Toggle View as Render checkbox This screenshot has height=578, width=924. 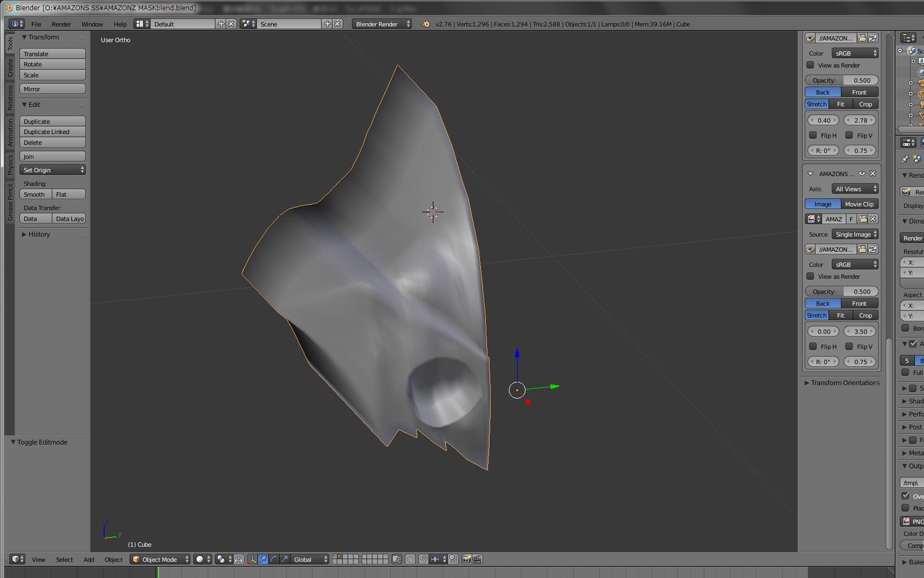(810, 65)
